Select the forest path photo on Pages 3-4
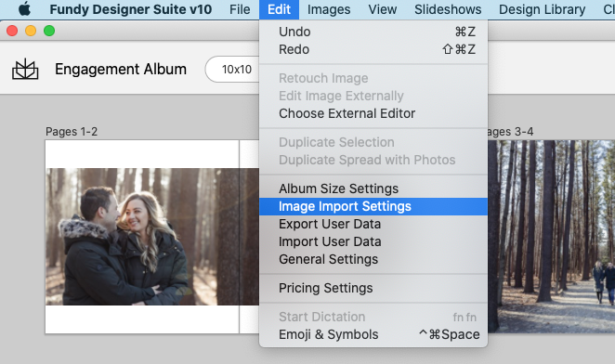The image size is (615, 364). pos(552,237)
